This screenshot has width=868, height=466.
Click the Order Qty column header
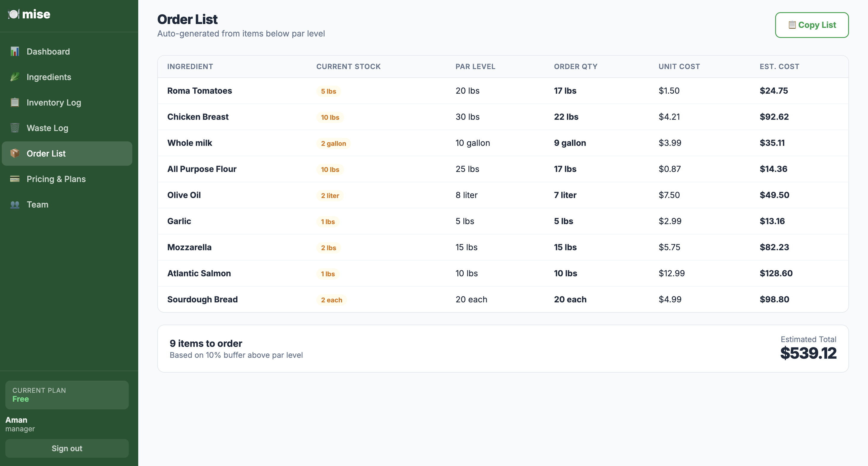click(x=576, y=67)
